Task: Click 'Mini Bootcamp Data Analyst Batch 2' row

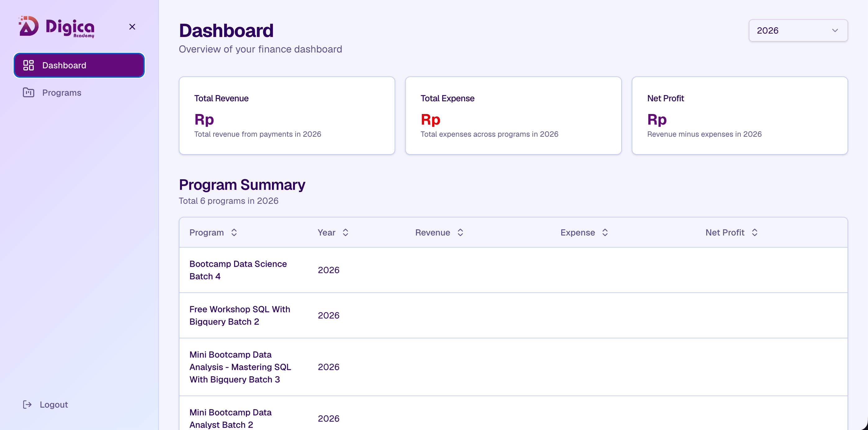Action: click(x=513, y=413)
